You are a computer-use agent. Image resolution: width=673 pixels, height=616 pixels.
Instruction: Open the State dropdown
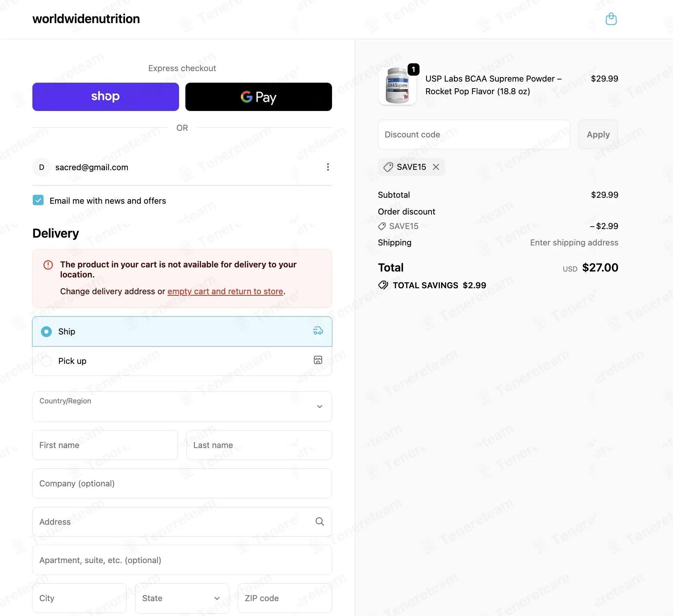coord(182,598)
